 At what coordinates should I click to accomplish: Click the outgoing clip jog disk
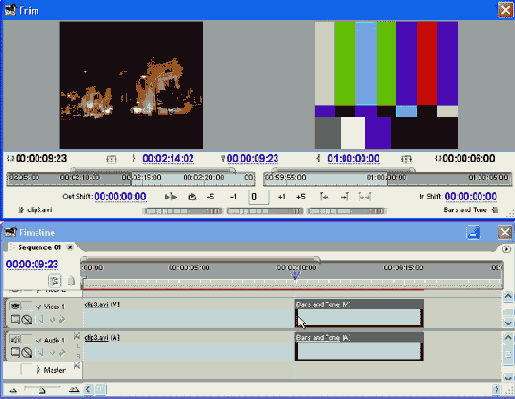pos(182,211)
